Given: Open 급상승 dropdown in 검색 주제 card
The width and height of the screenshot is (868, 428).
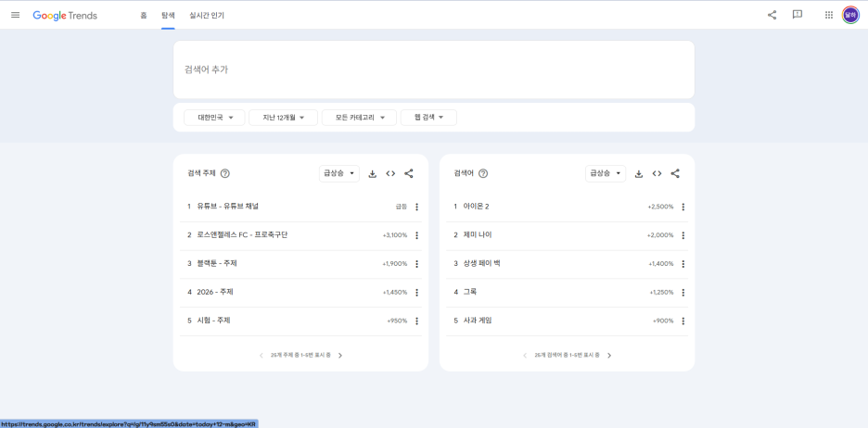Looking at the screenshot, I should 339,173.
